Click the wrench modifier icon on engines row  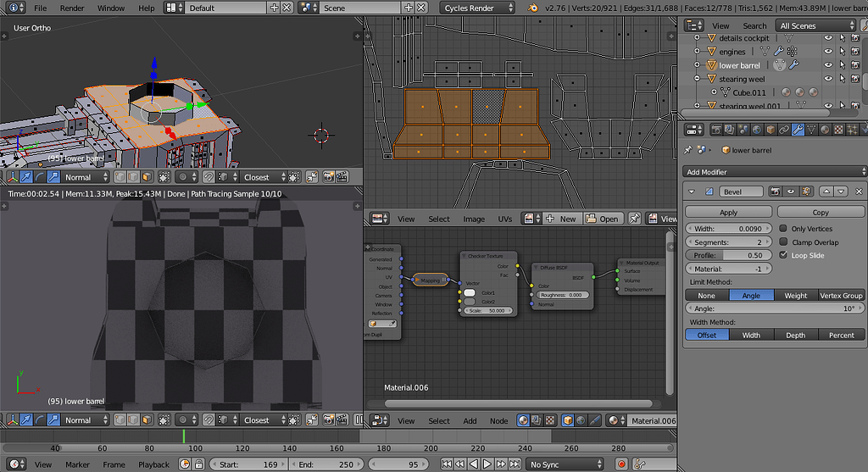click(778, 52)
